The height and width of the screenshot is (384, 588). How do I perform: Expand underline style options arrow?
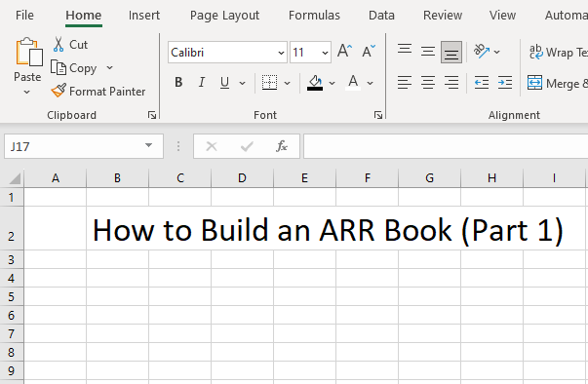242,83
